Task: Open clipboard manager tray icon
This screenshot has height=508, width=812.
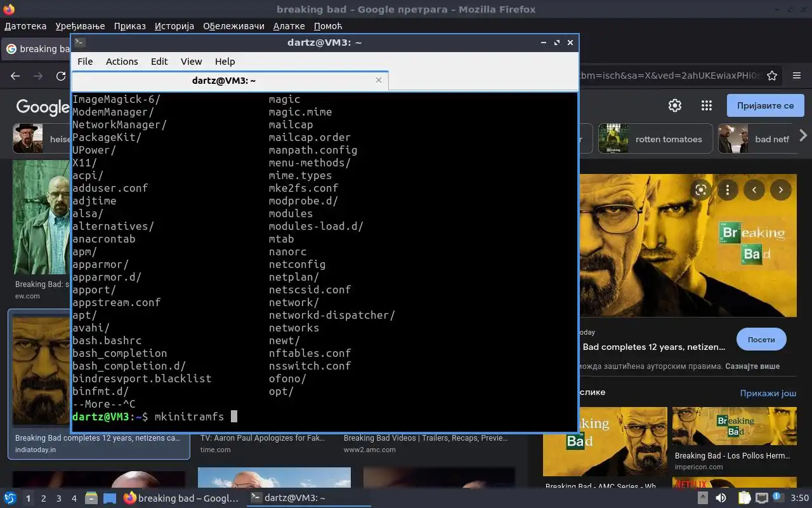Action: (744, 498)
